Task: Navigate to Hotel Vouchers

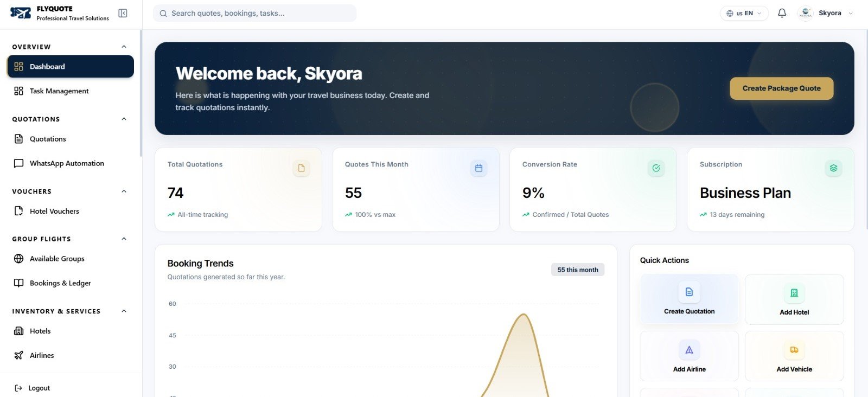Action: tap(71, 211)
